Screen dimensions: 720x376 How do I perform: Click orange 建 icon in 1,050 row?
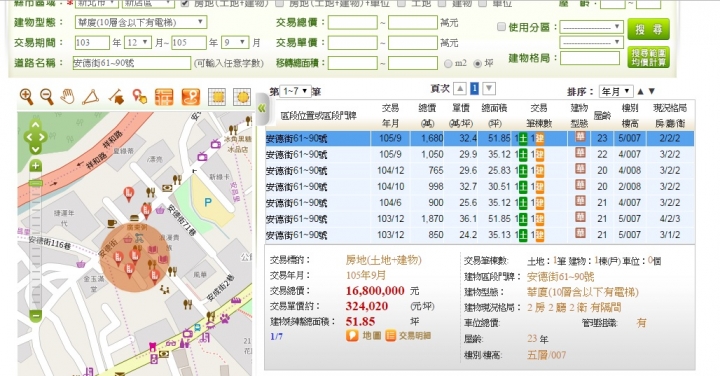tap(540, 154)
